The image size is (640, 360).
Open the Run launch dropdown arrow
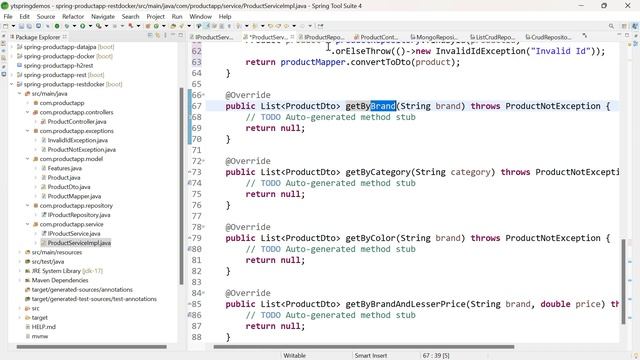(x=90, y=26)
